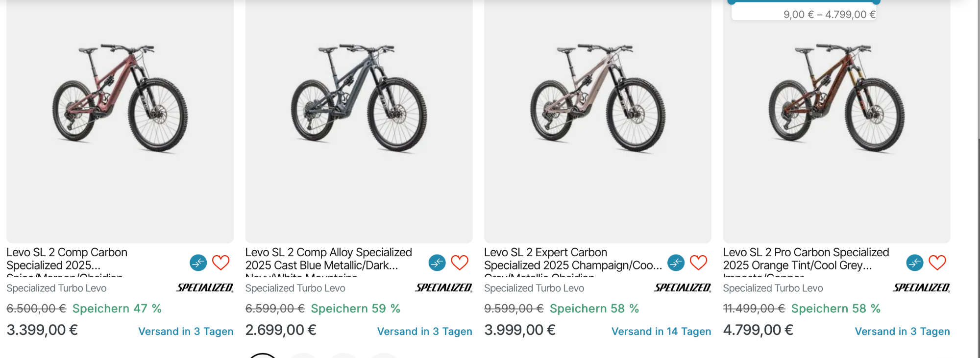Open Levo SL 2 Pro Carbon Orange Tint title
The height and width of the screenshot is (358, 980).
[806, 259]
